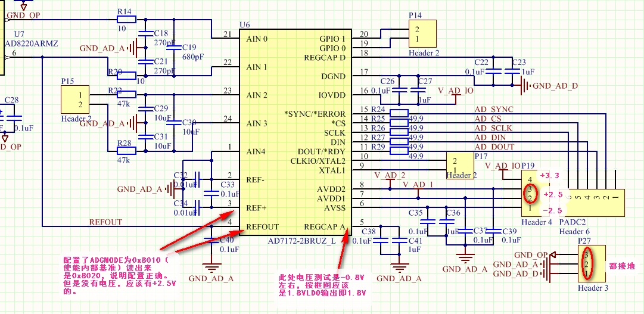This screenshot has height=314, width=644.
Task: Select the P14 Header 2 connector
Action: coord(422,34)
